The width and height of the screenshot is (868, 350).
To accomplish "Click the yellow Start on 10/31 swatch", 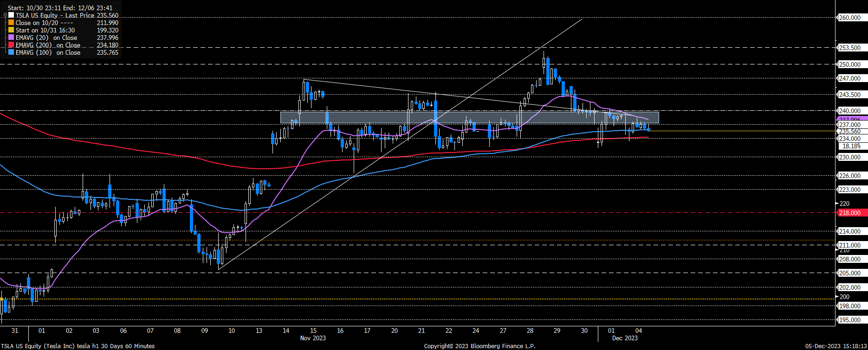I will [11, 30].
